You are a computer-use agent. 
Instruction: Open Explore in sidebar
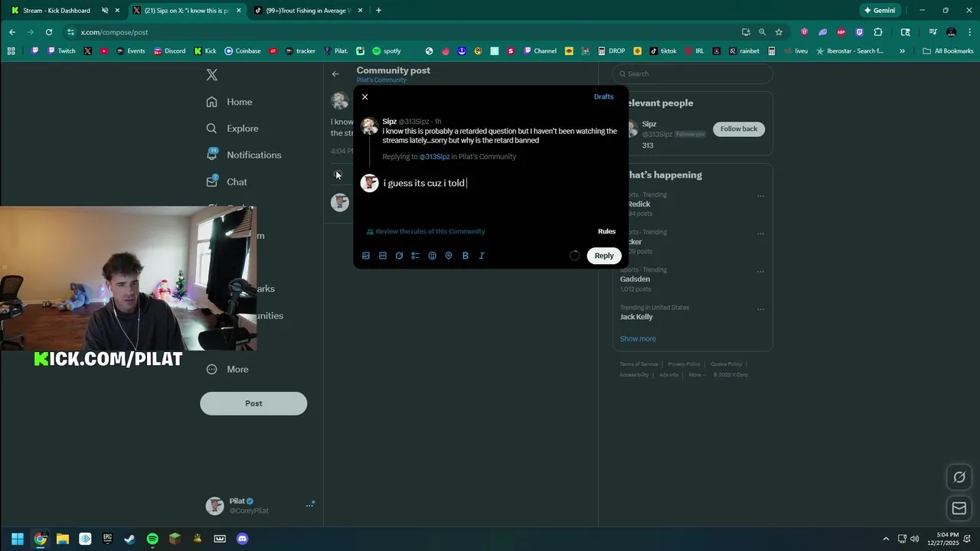tap(233, 129)
